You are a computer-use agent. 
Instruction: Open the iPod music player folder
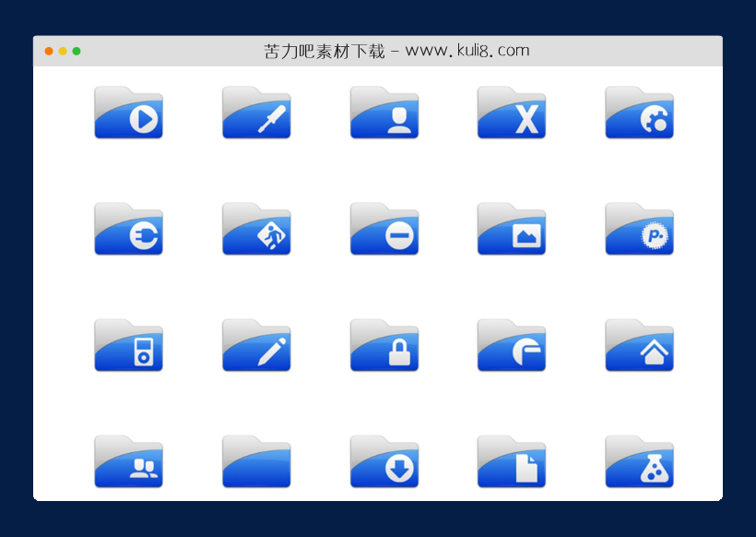click(128, 346)
